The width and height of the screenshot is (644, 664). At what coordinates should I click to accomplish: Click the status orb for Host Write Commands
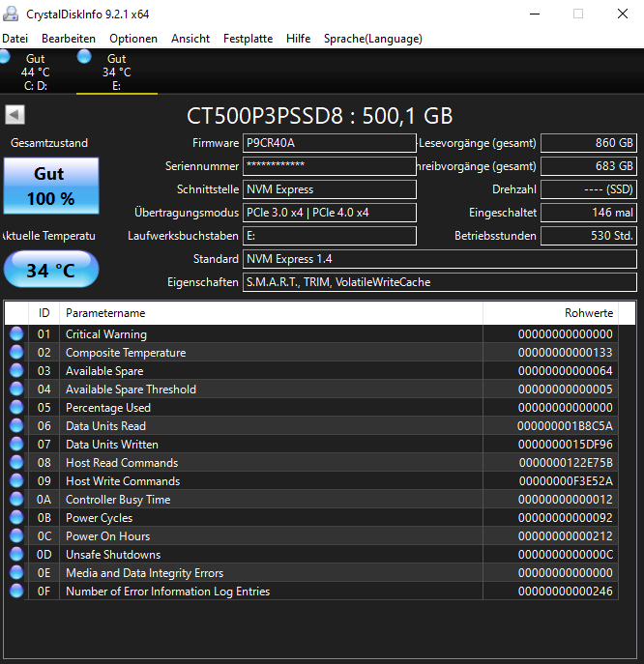pos(16,480)
